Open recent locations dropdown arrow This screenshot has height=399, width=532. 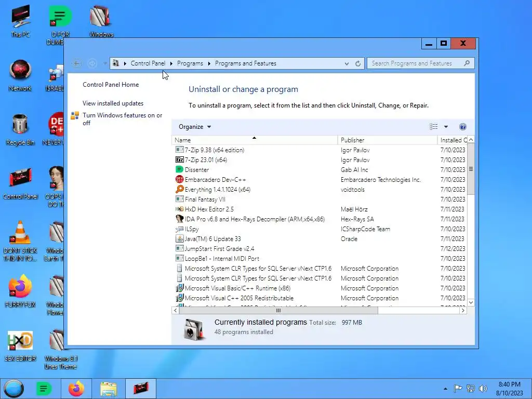(105, 63)
